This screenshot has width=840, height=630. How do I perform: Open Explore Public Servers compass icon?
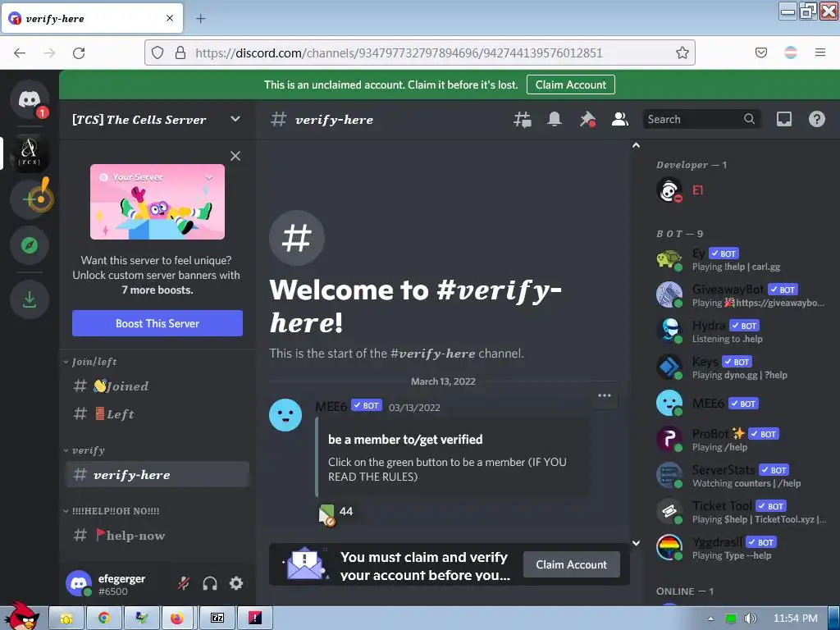[x=30, y=245]
